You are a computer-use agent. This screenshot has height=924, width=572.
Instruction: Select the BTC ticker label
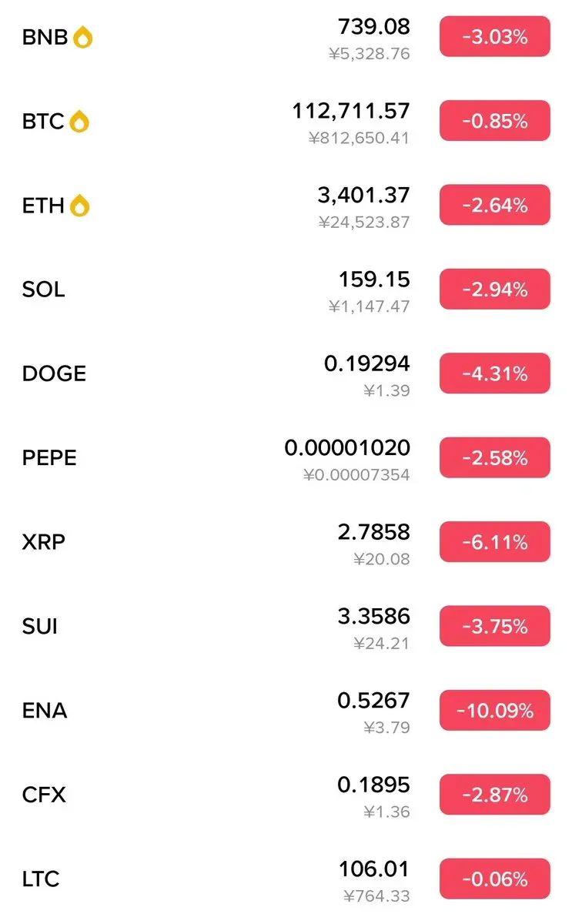43,122
